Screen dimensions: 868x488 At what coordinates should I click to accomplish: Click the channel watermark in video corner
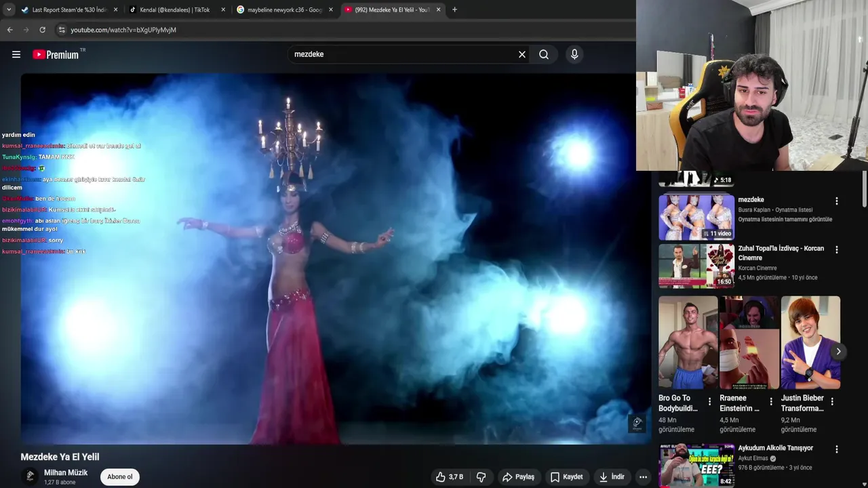pos(637,424)
